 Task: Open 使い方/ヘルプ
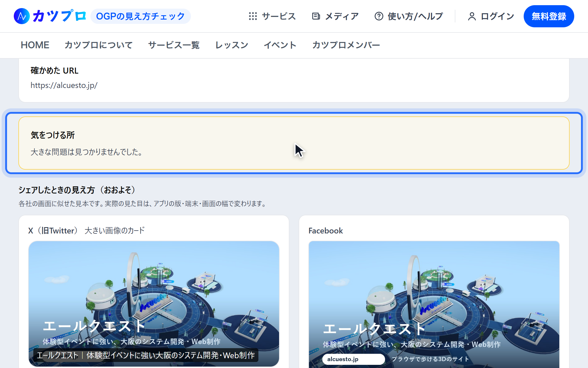409,16
